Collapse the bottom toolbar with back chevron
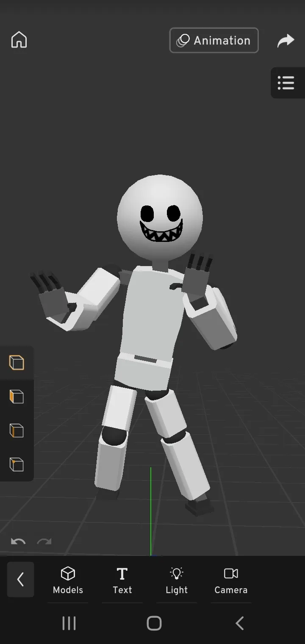Viewport: 305px width, 644px height. [x=20, y=579]
